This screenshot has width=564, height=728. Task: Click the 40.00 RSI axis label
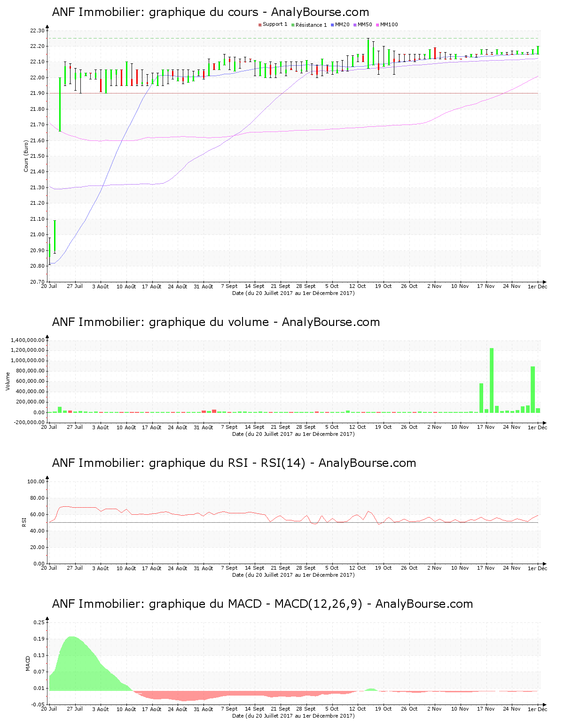(x=37, y=531)
